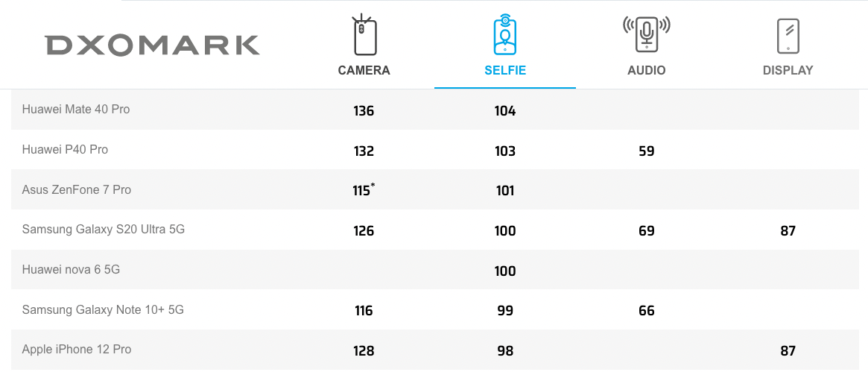Open the Apple iPhone 12 Pro entry
This screenshot has width=868, height=372.
pos(77,350)
